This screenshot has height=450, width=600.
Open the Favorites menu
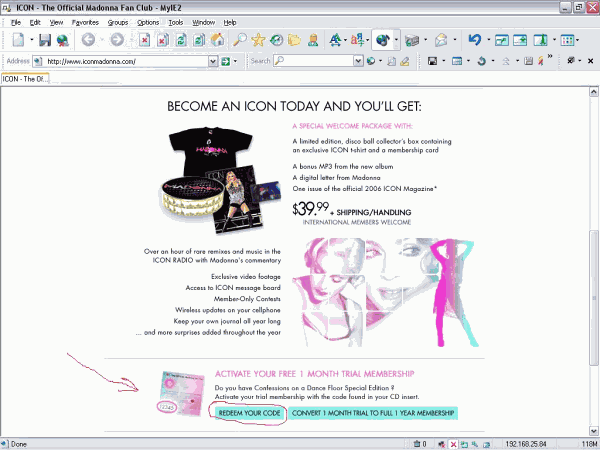pyautogui.click(x=85, y=23)
